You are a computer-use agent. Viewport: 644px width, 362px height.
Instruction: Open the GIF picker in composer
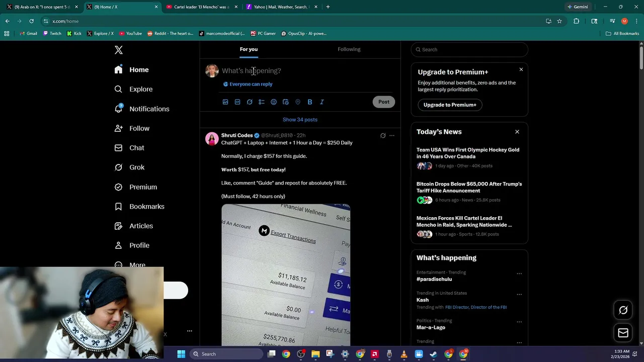point(237,102)
